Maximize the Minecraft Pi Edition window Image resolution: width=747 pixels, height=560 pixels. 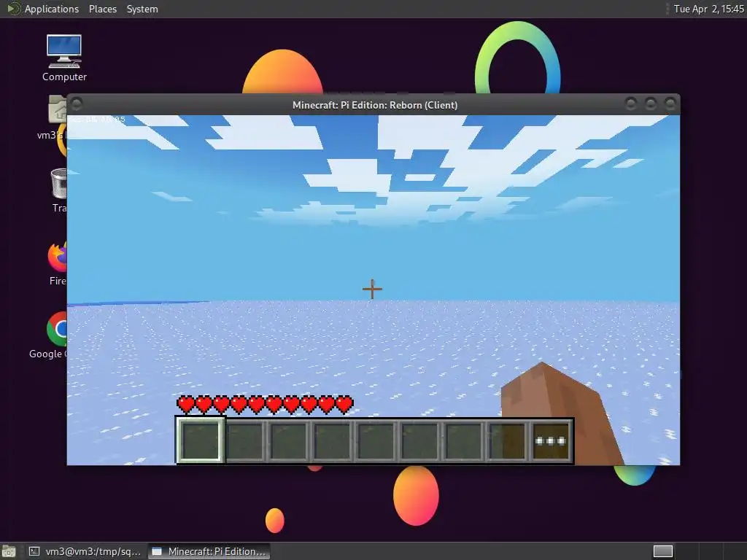651,104
